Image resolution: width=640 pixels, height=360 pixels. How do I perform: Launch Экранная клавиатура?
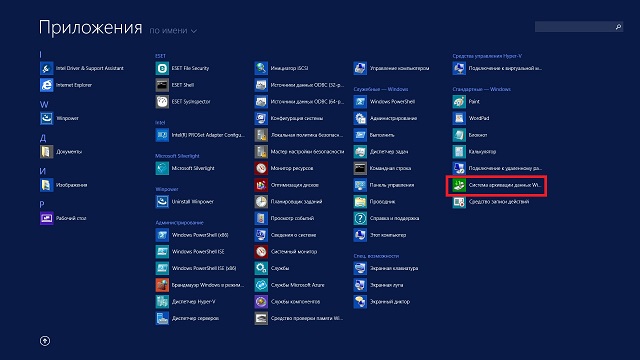[x=386, y=268]
